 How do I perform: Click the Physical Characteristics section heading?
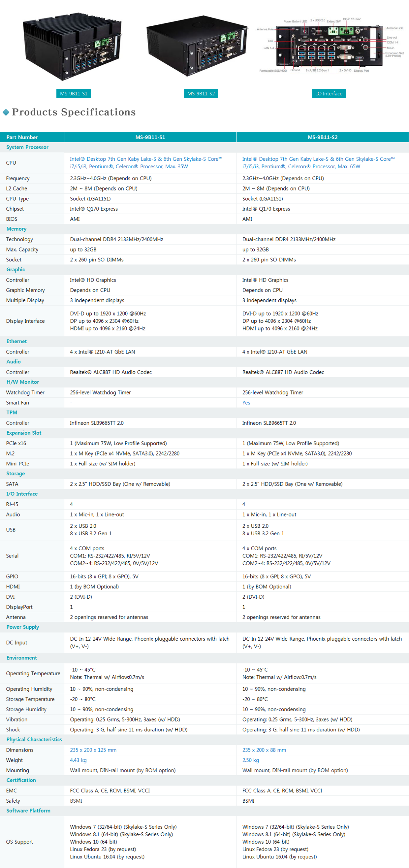pos(34,739)
